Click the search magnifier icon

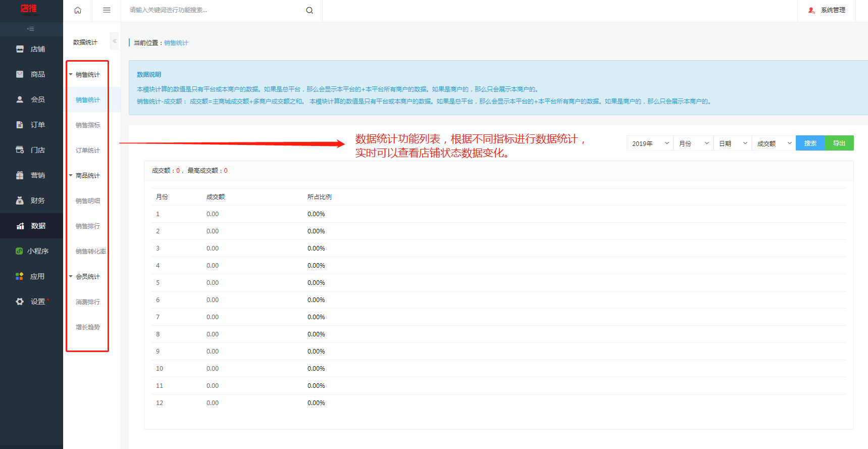pyautogui.click(x=310, y=10)
